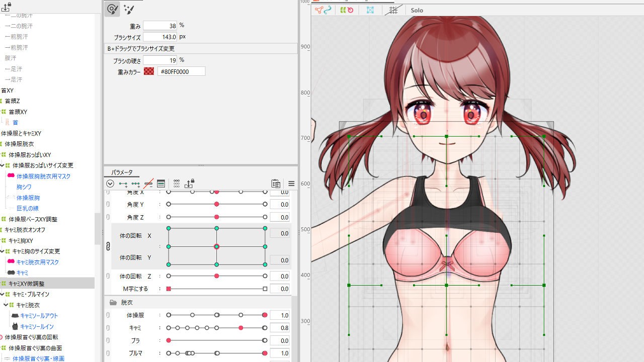This screenshot has width=644, height=362.
Task: Collapse the キャミ脱衣 tree branch
Action: click(x=6, y=305)
